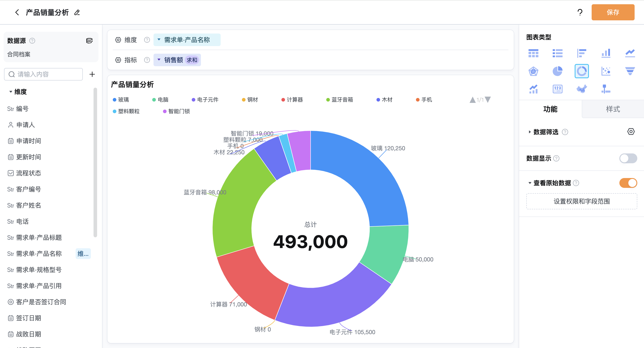Image resolution: width=644 pixels, height=348 pixels.
Task: Switch to the 样式 tab
Action: [613, 109]
